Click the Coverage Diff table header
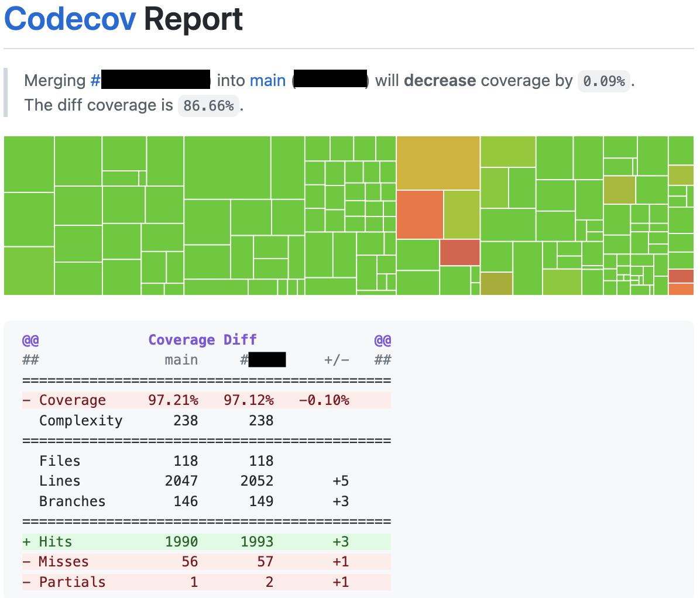This screenshot has height=598, width=700. click(203, 339)
